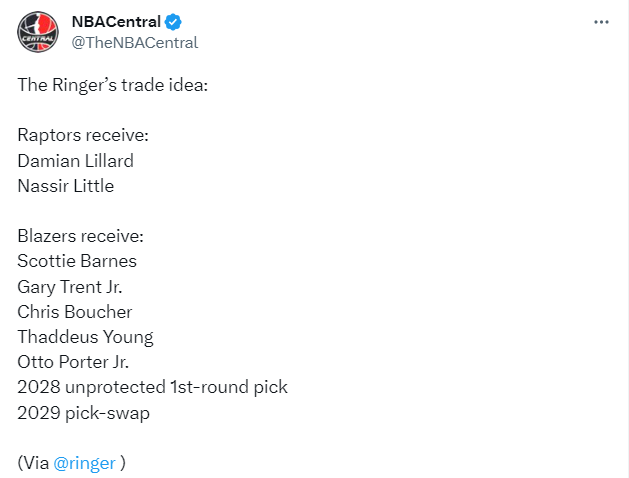
Task: Open the @TheNBACentral handle link
Action: (x=135, y=42)
